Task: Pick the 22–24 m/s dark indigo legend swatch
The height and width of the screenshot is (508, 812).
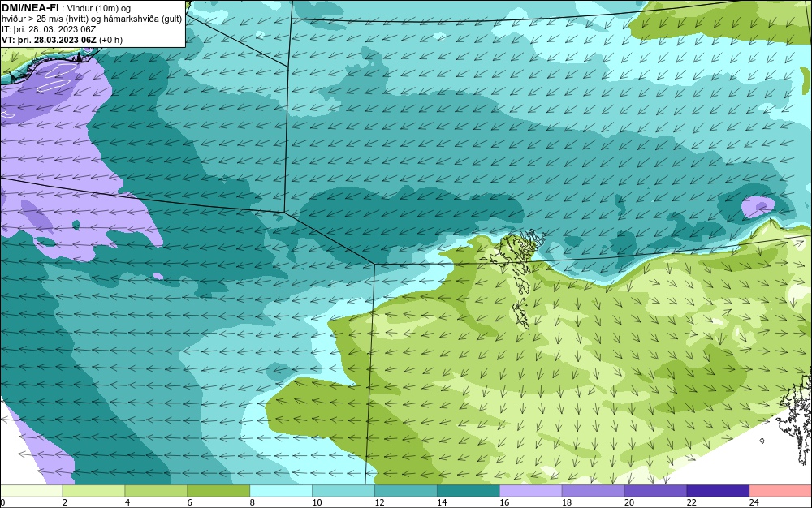Action: 719,491
